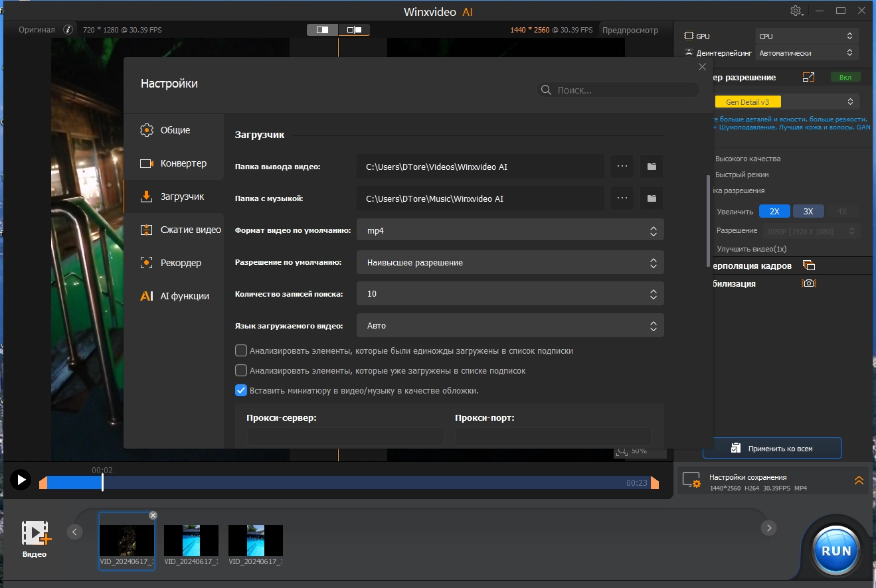Select the split-view compare mode icon
The image size is (876, 588).
coord(322,30)
